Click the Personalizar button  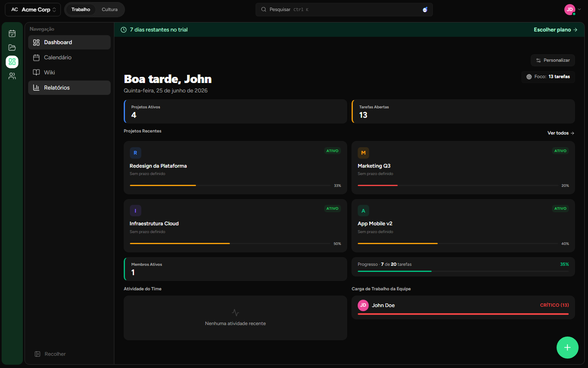(x=553, y=60)
